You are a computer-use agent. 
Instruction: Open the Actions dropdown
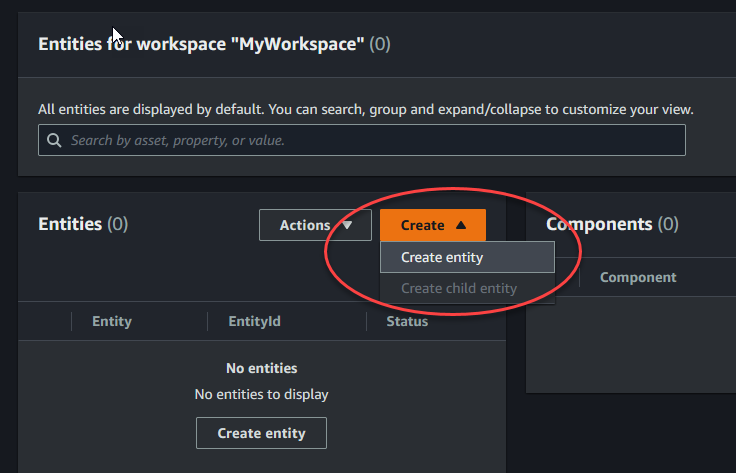[x=315, y=225]
